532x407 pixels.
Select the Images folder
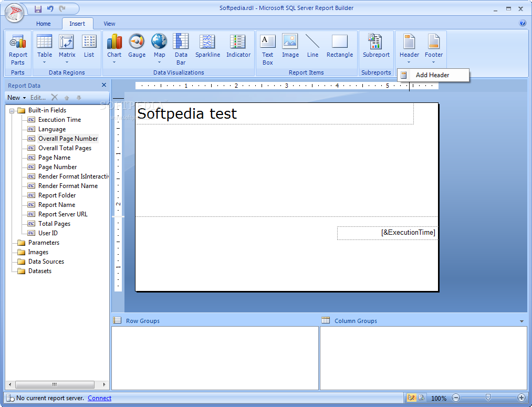tap(38, 252)
